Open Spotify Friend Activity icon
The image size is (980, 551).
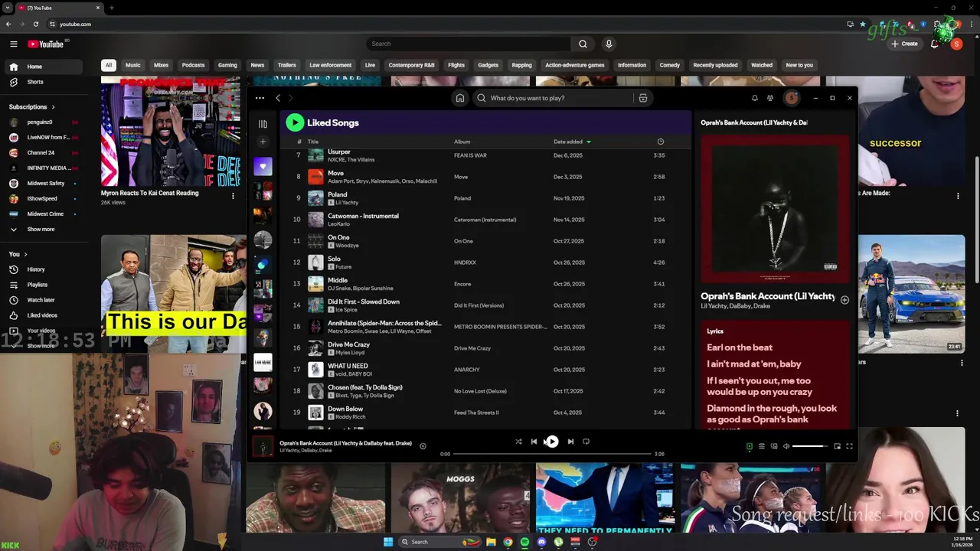click(x=770, y=98)
